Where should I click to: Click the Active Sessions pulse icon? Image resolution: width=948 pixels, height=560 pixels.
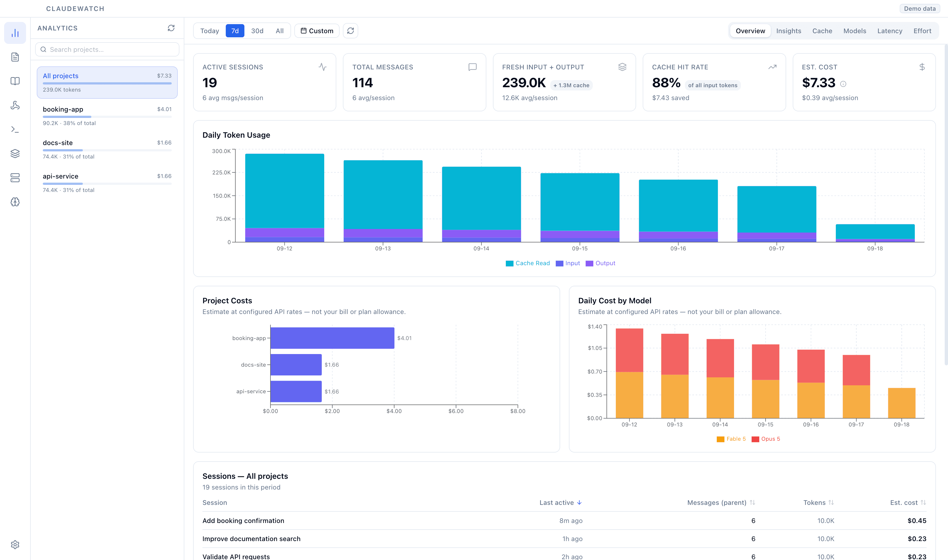point(322,67)
